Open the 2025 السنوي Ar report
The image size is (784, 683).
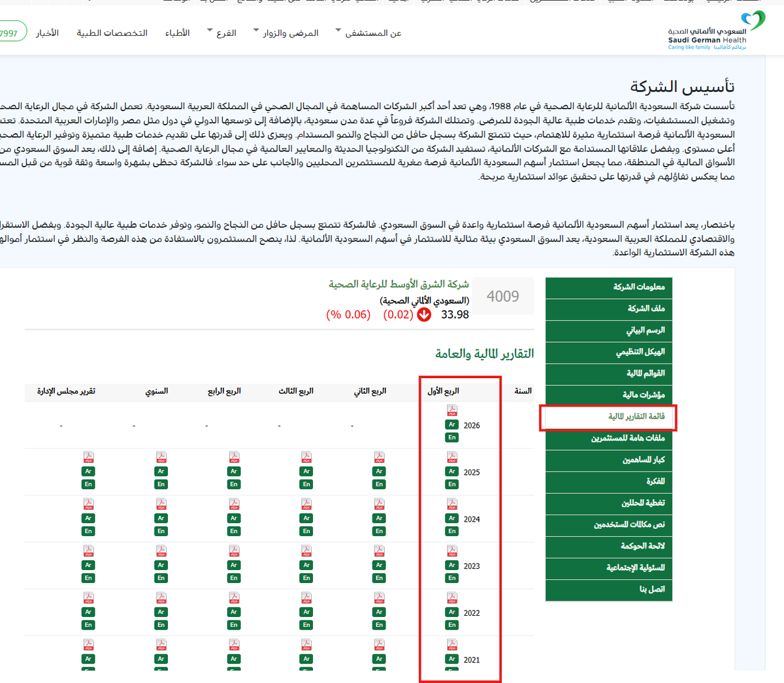(x=161, y=471)
